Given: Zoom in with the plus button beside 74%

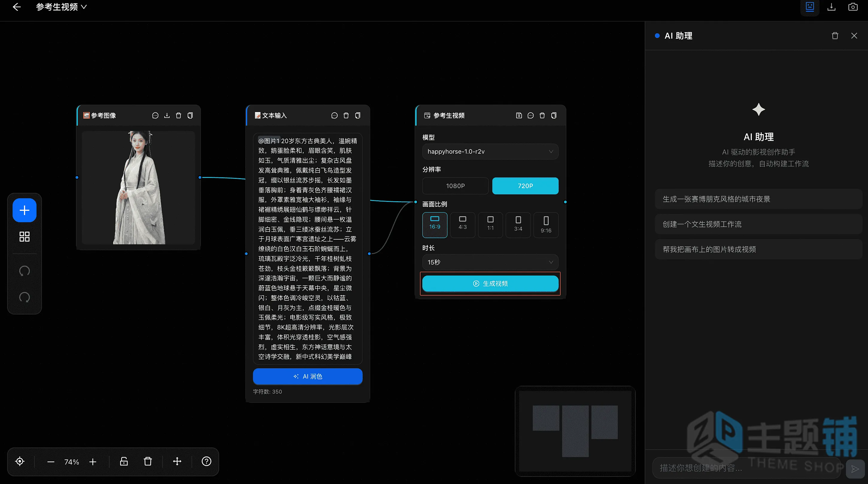Looking at the screenshot, I should pyautogui.click(x=93, y=462).
